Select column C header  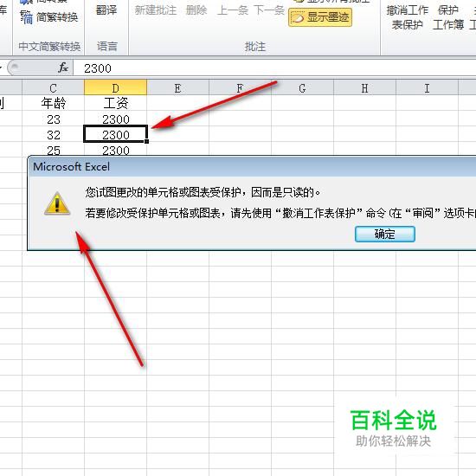tap(53, 87)
